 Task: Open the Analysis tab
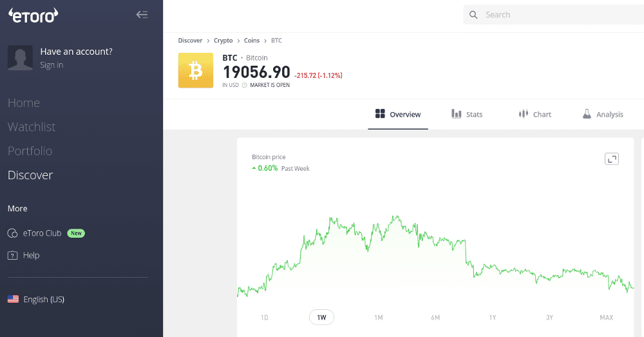tap(603, 115)
